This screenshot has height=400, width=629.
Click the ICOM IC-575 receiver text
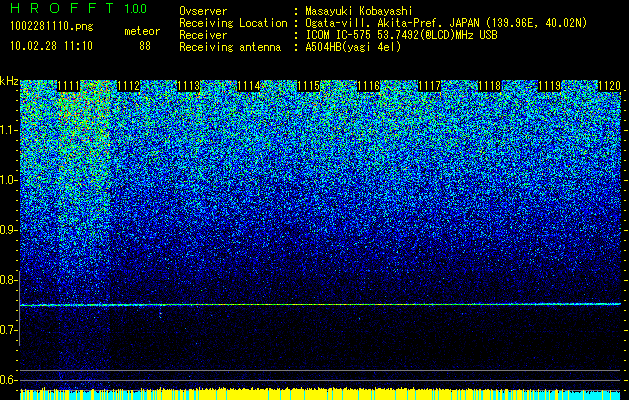pyautogui.click(x=401, y=35)
